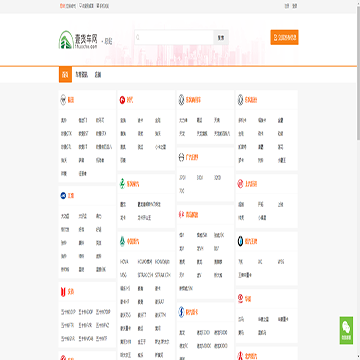Image resolution: width=360 pixels, height=360 pixels.
Task: Open the third navigation tab in nav bar
Action: [98, 75]
